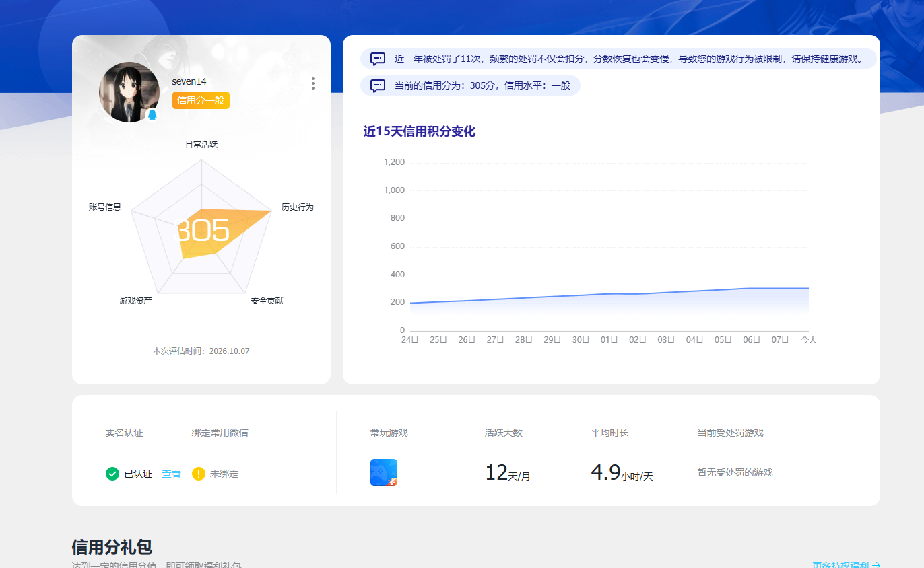Click the 信用分一般 credit level badge
Image resolution: width=924 pixels, height=568 pixels.
(x=201, y=100)
